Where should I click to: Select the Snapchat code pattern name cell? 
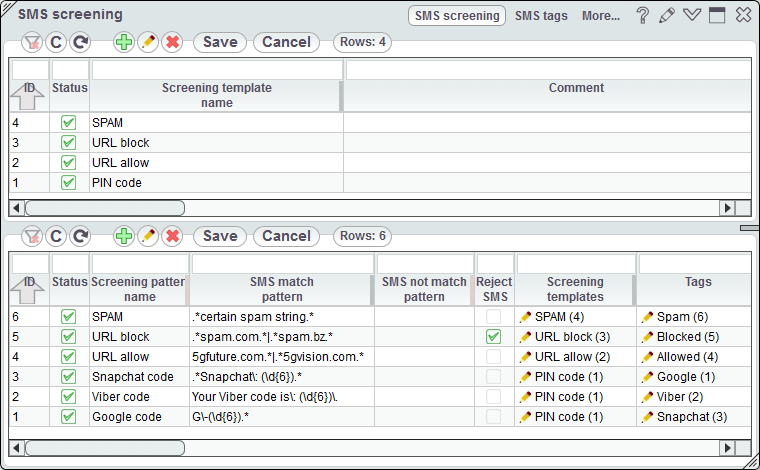(x=140, y=376)
